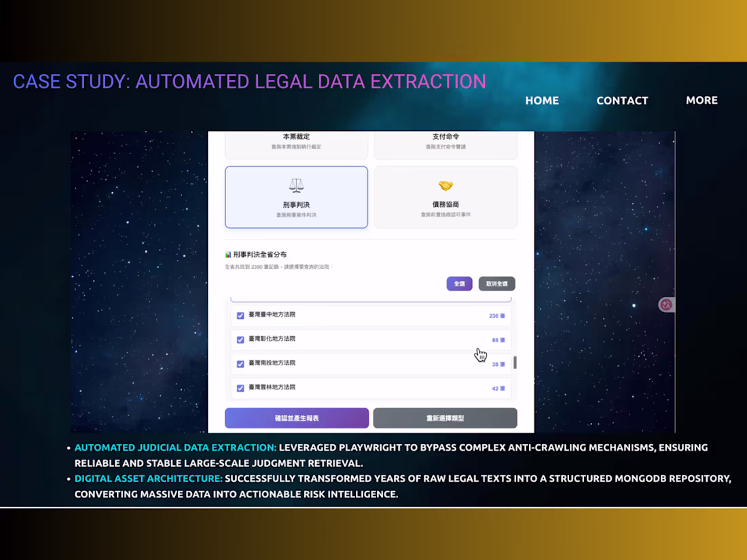The image size is (747, 560).
Task: Click the 取消全選 deselect-all button
Action: [x=497, y=284]
